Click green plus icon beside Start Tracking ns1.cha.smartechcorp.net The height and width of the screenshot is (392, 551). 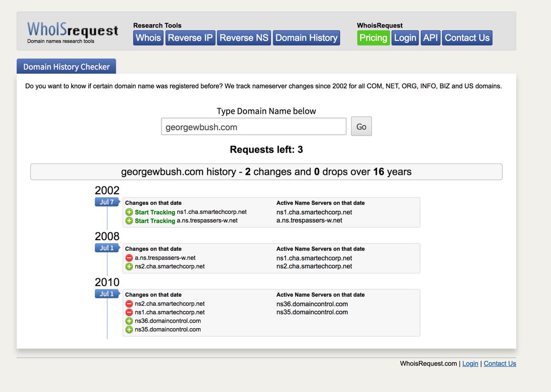[x=129, y=212]
